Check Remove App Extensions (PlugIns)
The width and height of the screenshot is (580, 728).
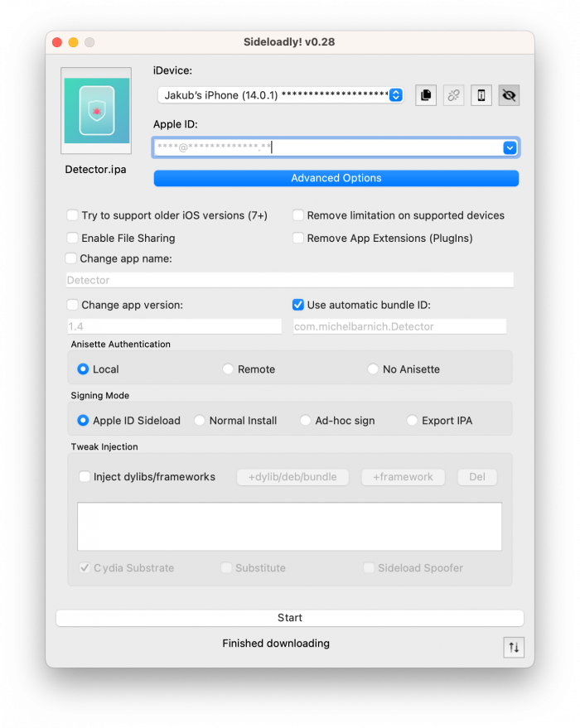point(298,239)
